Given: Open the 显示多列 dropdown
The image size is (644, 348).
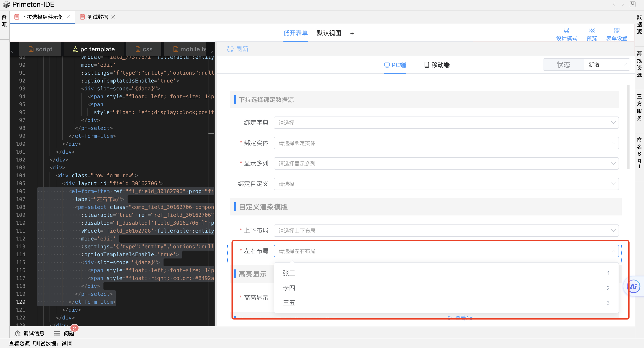Looking at the screenshot, I should [x=446, y=163].
